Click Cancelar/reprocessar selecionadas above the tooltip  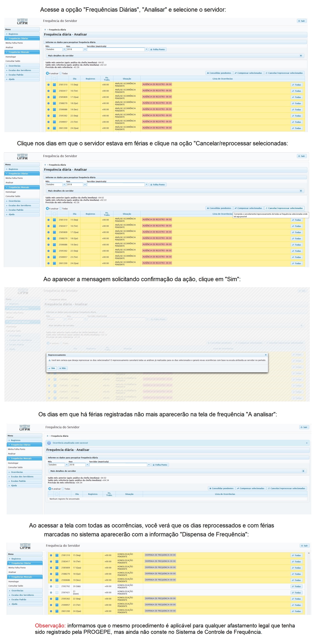[284, 208]
